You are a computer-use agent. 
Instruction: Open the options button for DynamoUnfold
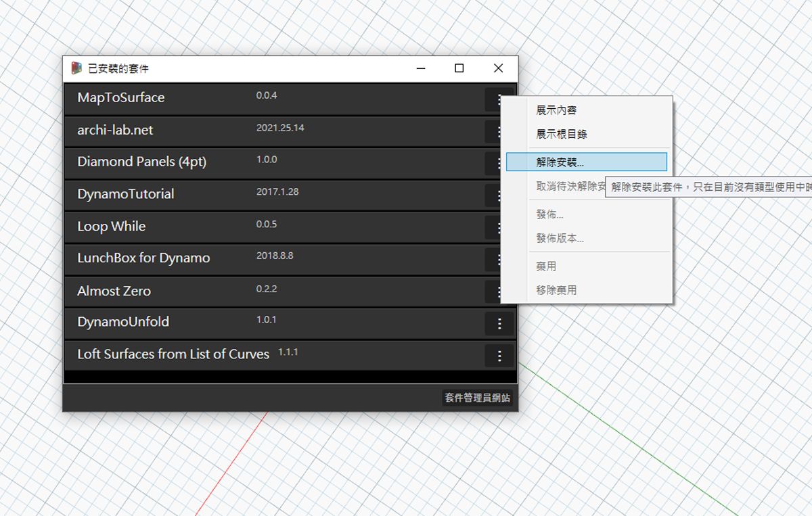(499, 324)
